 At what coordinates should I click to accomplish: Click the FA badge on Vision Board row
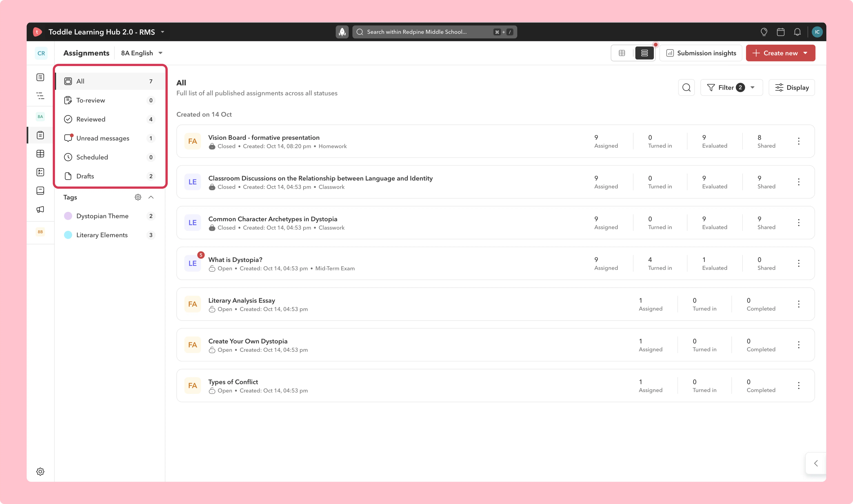pos(193,141)
